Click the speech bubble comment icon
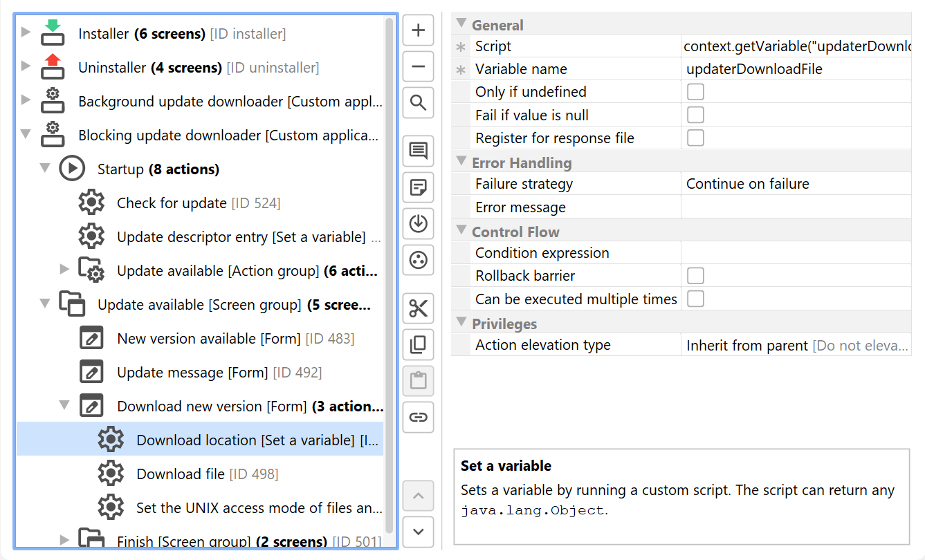 tap(418, 151)
